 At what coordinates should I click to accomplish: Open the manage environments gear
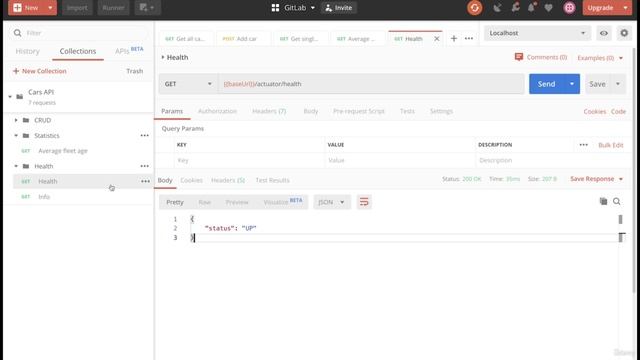tap(624, 33)
